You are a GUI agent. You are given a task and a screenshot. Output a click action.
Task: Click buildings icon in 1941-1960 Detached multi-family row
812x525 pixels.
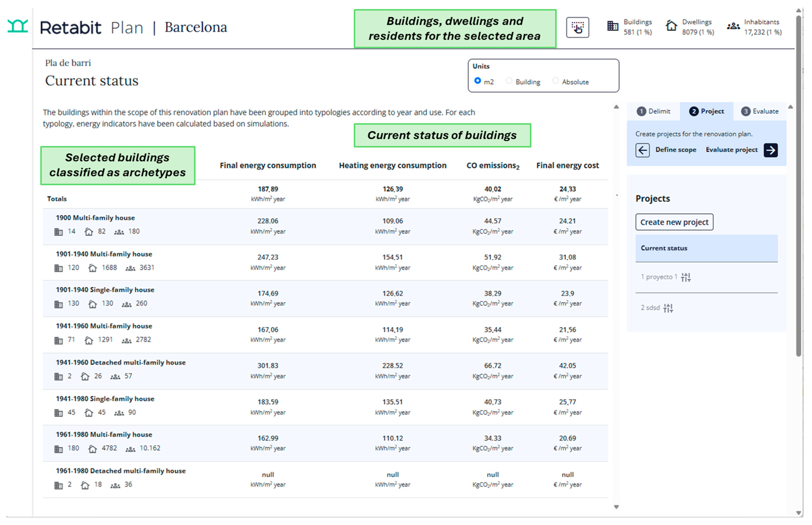[x=59, y=377]
